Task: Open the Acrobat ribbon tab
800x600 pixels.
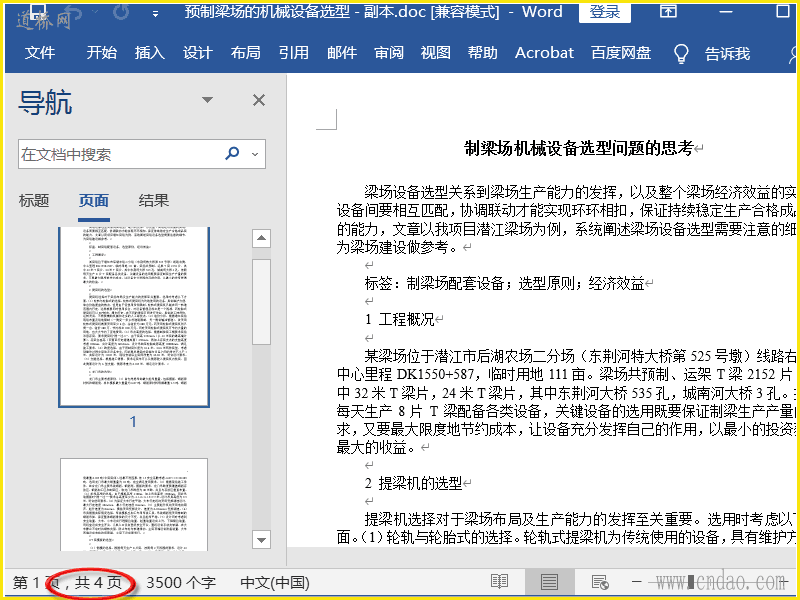Action: coord(544,53)
